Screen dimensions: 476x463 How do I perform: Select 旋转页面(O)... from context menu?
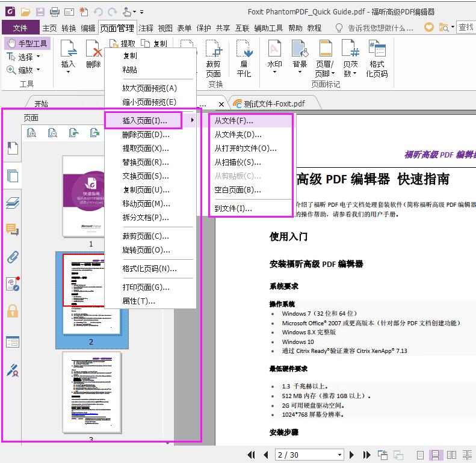(146, 250)
